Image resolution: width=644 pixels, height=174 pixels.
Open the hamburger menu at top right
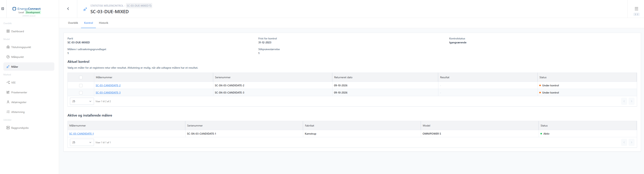pyautogui.click(x=636, y=9)
